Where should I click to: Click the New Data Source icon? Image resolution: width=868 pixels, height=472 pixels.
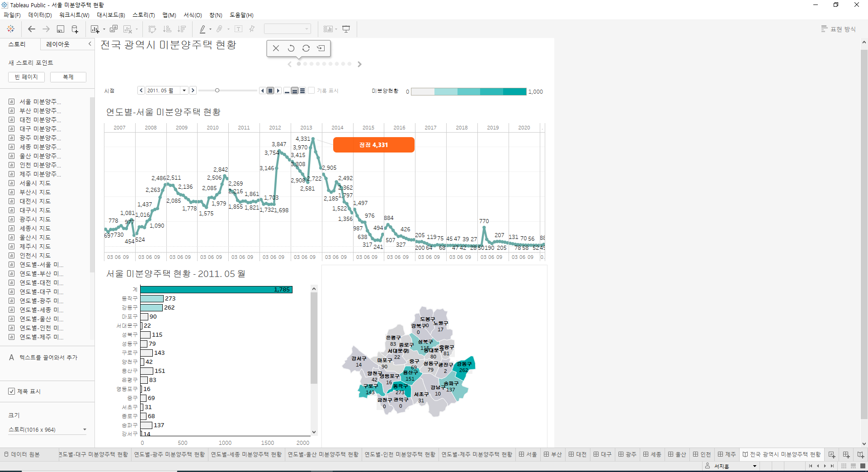tap(75, 29)
